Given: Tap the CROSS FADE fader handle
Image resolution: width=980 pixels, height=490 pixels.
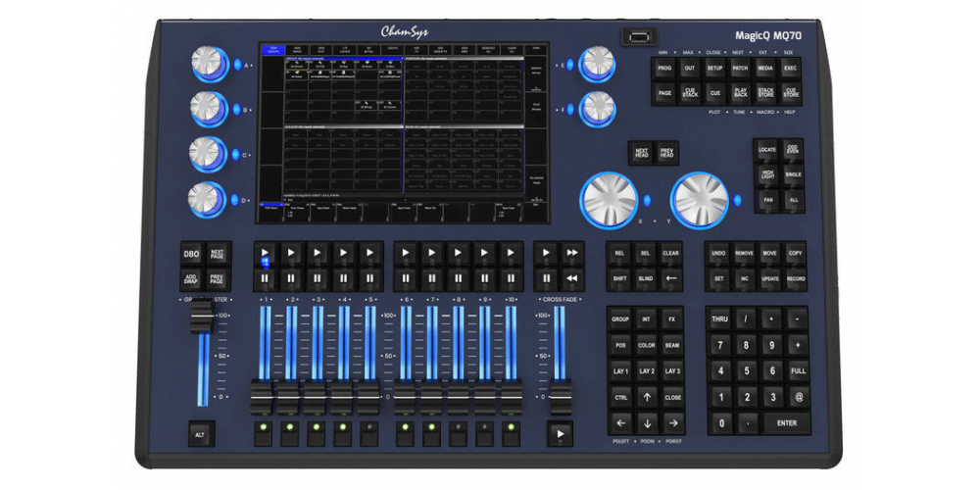Looking at the screenshot, I should pyautogui.click(x=560, y=396).
